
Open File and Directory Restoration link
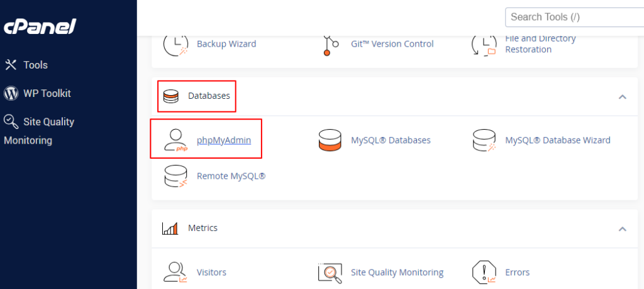(x=540, y=44)
